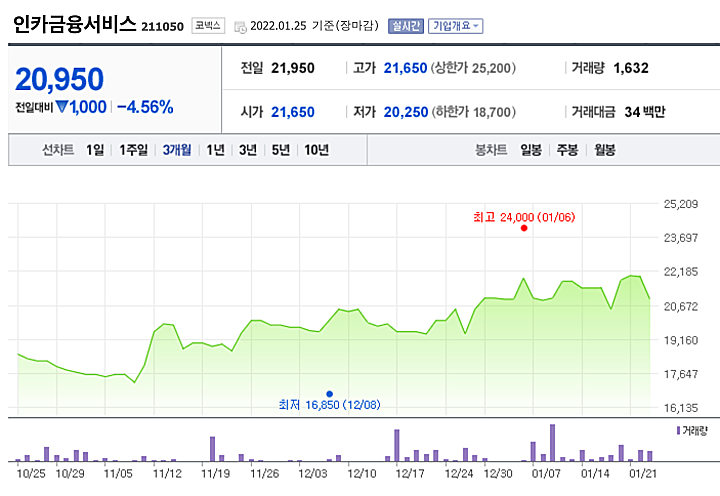Click the stock code 211050
This screenshot has height=496, width=720.
(163, 27)
